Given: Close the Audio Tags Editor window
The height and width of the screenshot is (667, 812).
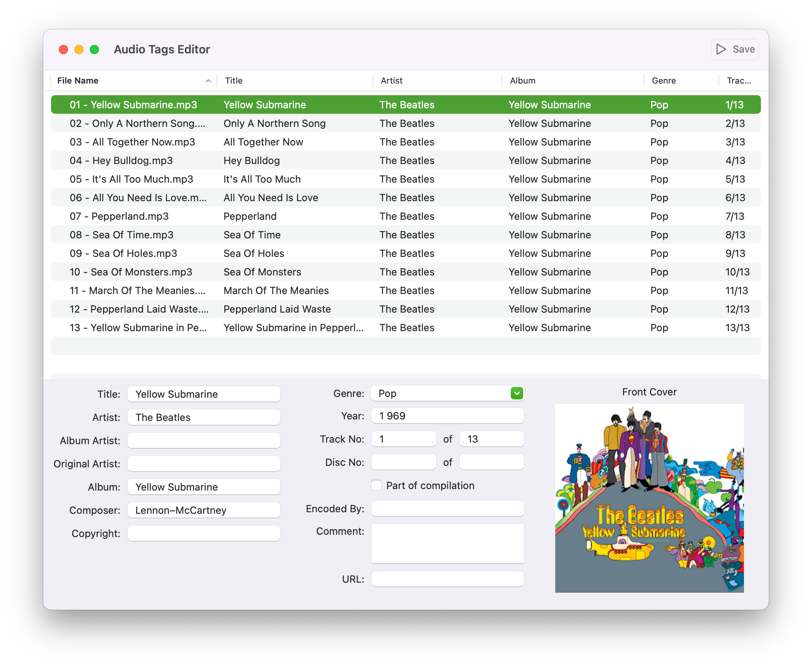Looking at the screenshot, I should pos(63,50).
